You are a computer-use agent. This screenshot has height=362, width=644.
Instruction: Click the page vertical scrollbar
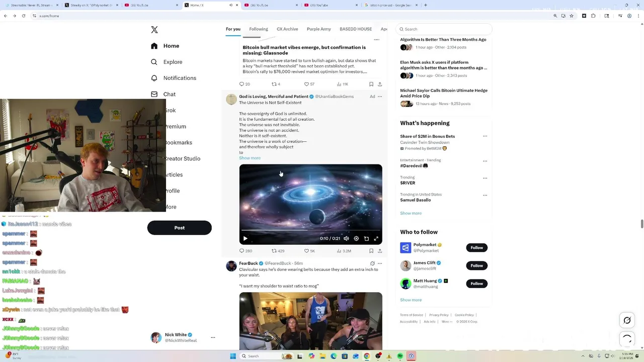641,224
